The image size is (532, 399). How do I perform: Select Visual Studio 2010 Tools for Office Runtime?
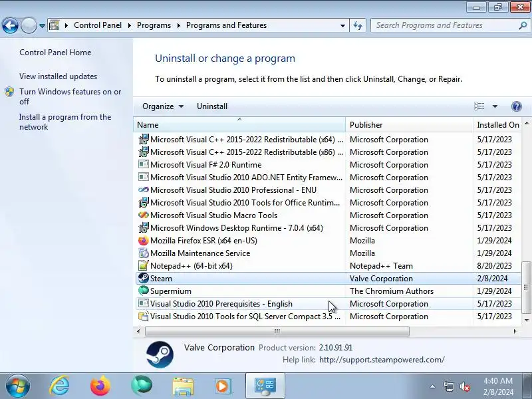328,203
